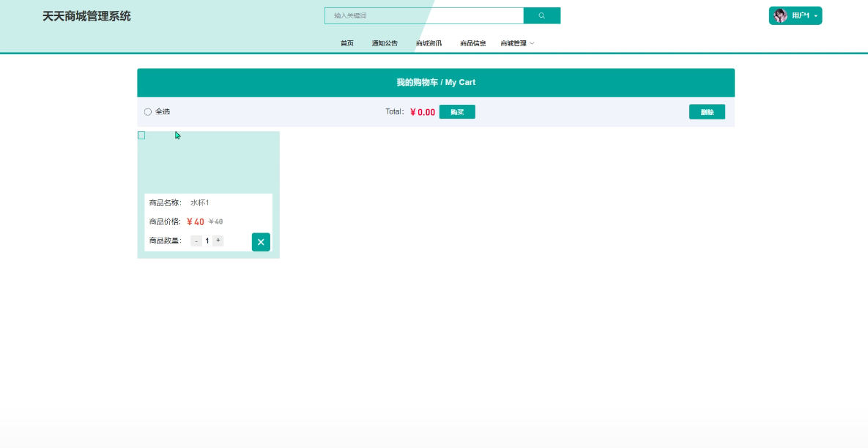The height and width of the screenshot is (448, 868).
Task: Increase 水杯1 quantity with plus
Action: (x=218, y=240)
